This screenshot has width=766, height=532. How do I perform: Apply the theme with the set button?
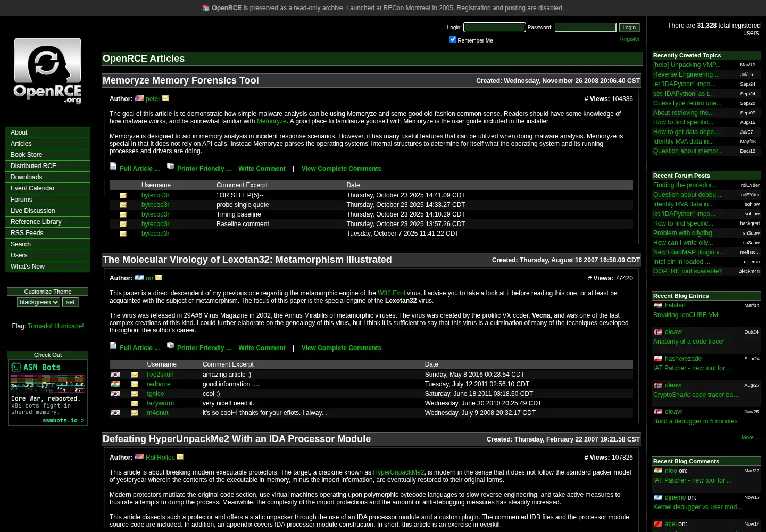click(x=70, y=302)
